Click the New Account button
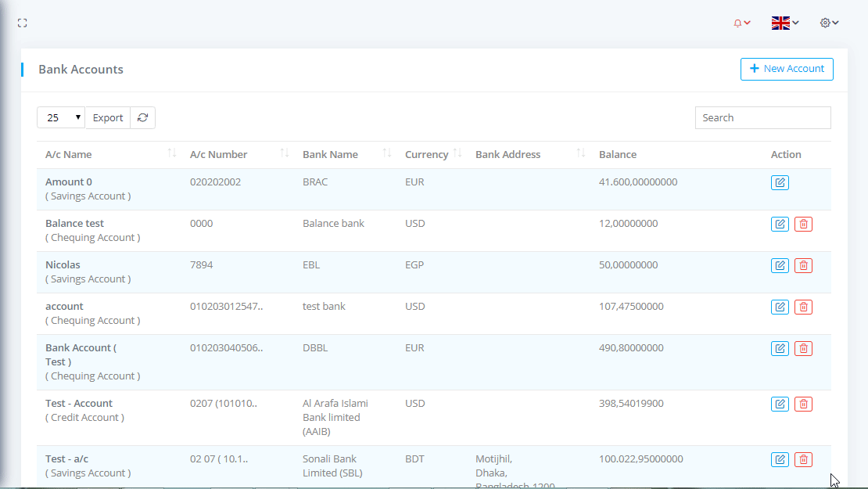 click(787, 69)
